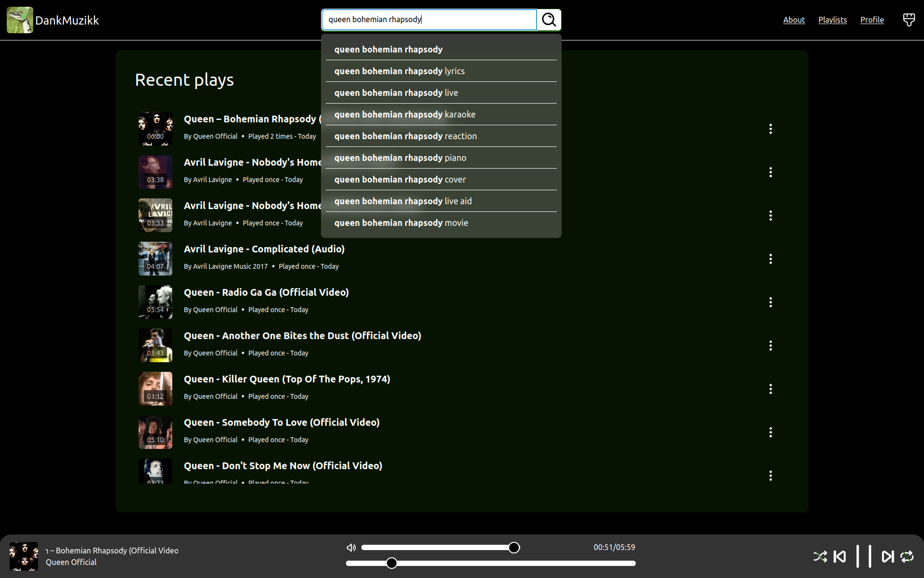Click the Somebody To Love thumbnail

click(155, 432)
